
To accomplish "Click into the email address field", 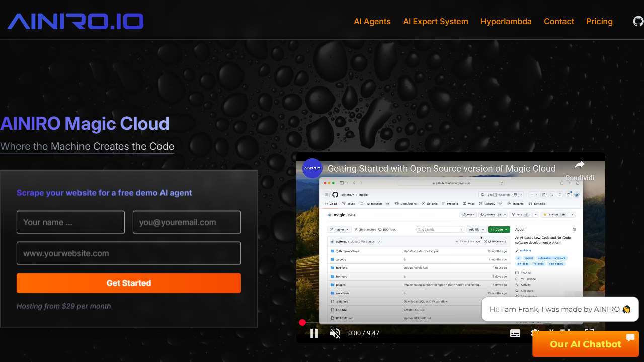I will (187, 222).
